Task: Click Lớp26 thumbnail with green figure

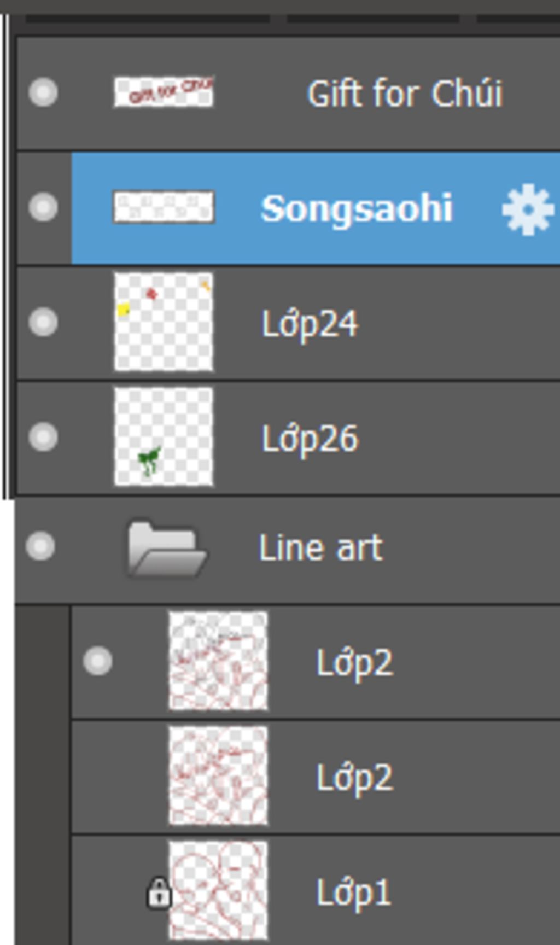Action: coord(164,436)
